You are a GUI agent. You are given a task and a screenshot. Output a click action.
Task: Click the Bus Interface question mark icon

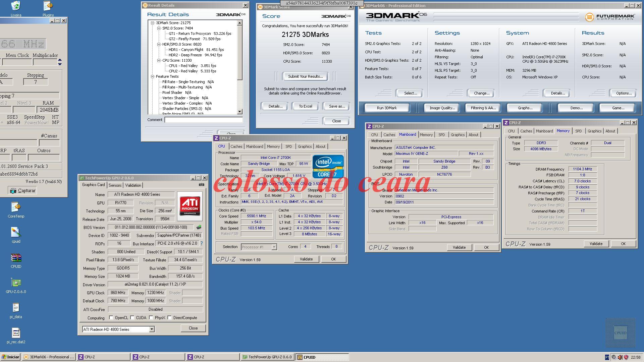202,243
